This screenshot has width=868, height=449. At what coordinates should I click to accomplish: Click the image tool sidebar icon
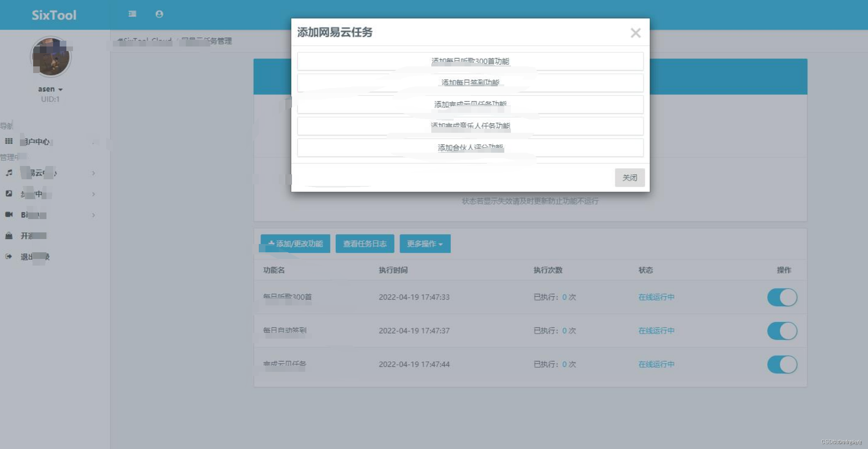click(9, 194)
